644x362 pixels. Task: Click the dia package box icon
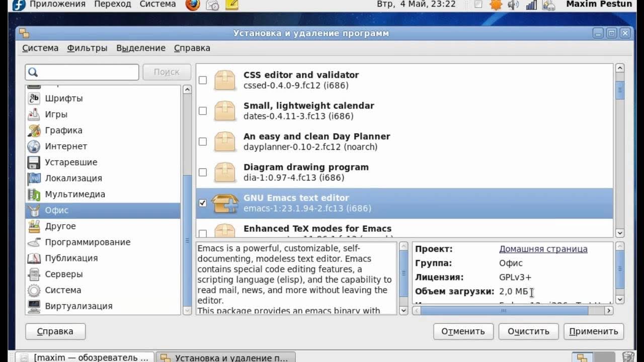tap(224, 172)
